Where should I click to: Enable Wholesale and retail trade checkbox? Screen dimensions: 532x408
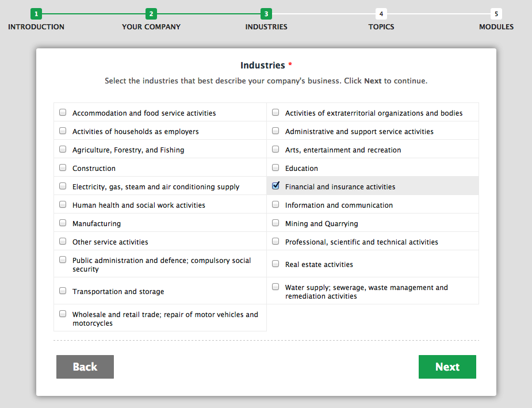(63, 314)
